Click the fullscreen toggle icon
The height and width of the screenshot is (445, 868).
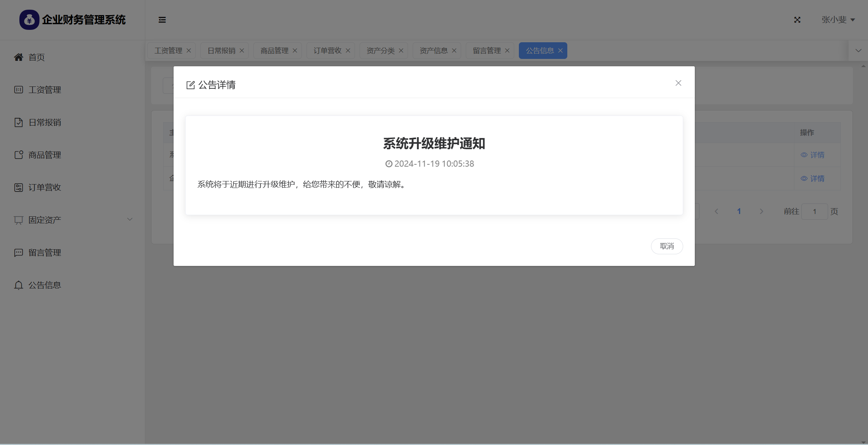(x=797, y=20)
